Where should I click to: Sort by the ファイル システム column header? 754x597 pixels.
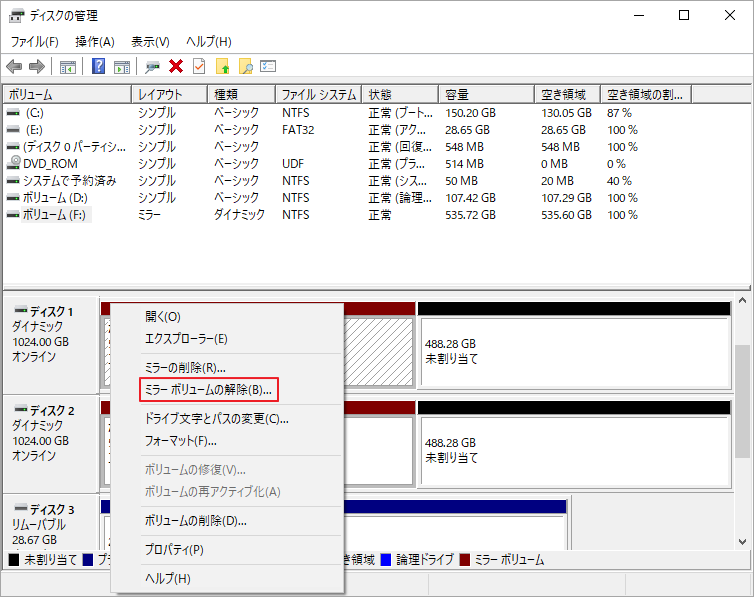(319, 95)
